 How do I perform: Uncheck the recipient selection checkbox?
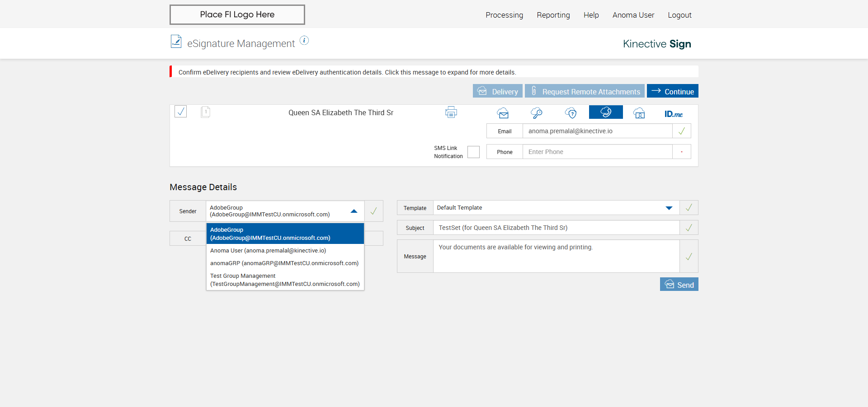[x=181, y=112]
